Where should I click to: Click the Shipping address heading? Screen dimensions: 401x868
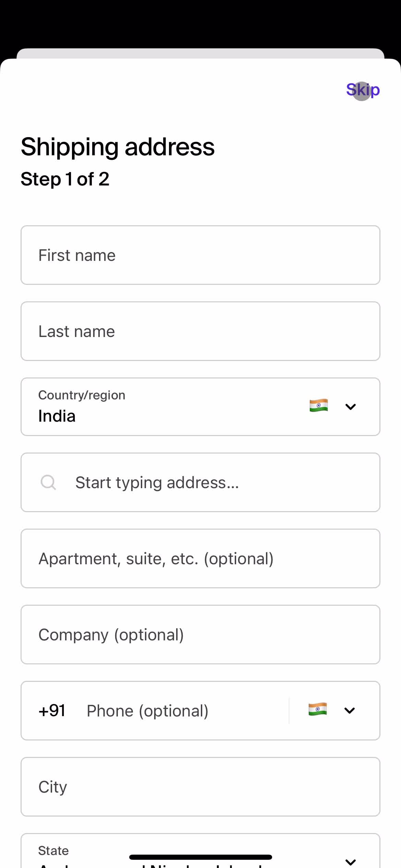118,147
